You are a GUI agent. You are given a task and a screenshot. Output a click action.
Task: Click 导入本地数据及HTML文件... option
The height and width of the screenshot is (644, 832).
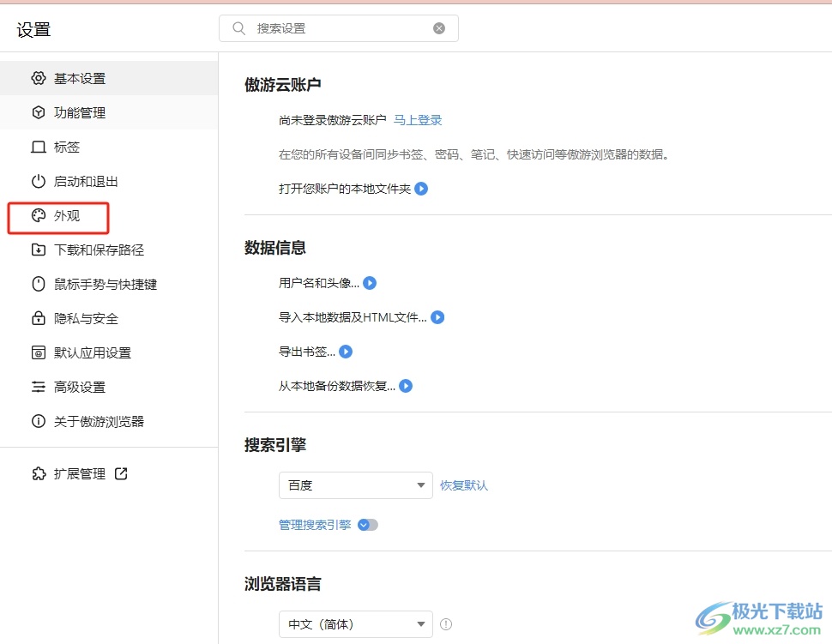coord(353,317)
